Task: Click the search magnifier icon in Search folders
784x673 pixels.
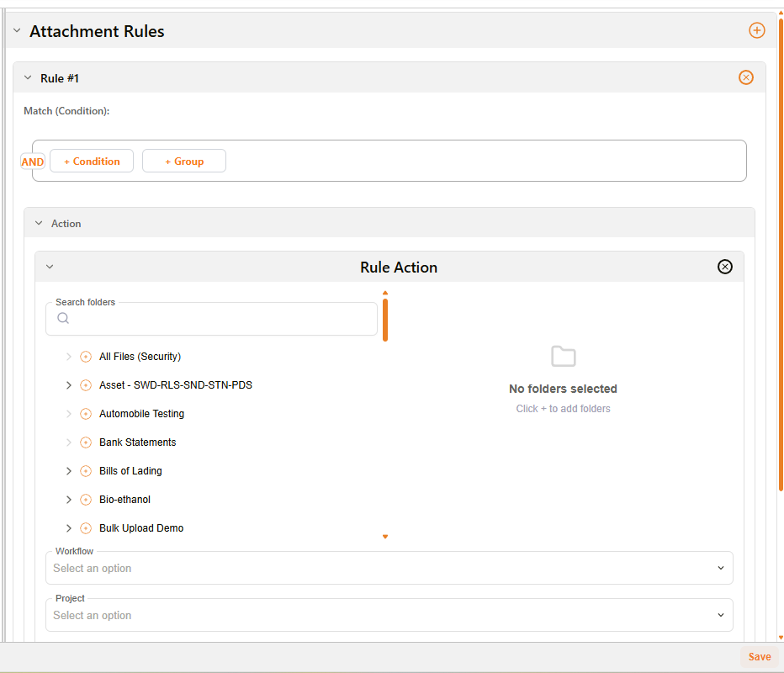Action: pos(63,318)
